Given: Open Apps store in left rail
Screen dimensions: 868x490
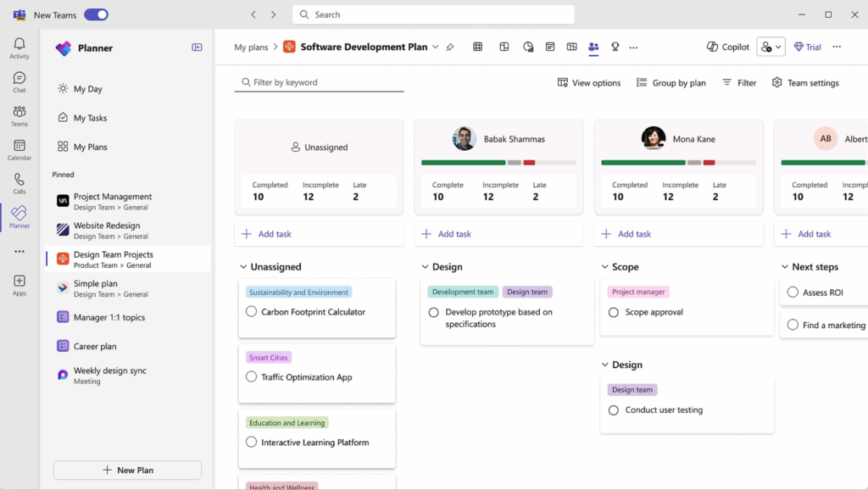Looking at the screenshot, I should click(19, 285).
